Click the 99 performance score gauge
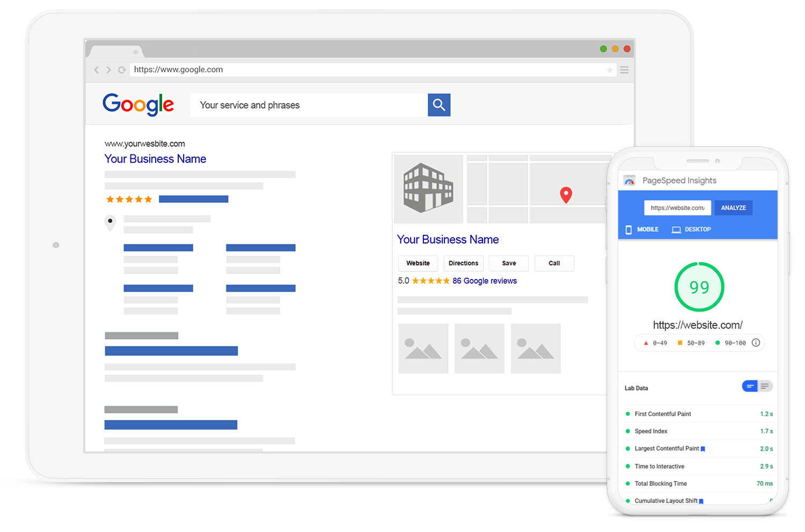The image size is (805, 532). [699, 287]
